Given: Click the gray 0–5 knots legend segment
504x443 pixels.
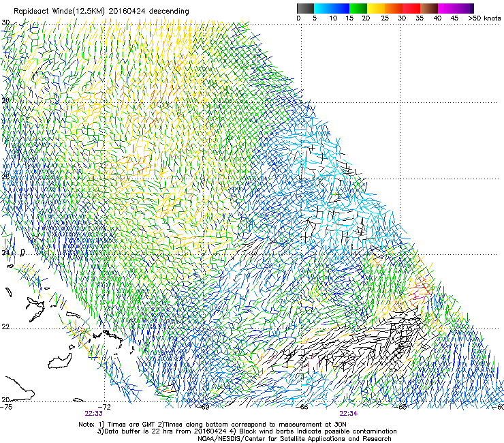Looking at the screenshot, I should pos(305,8).
